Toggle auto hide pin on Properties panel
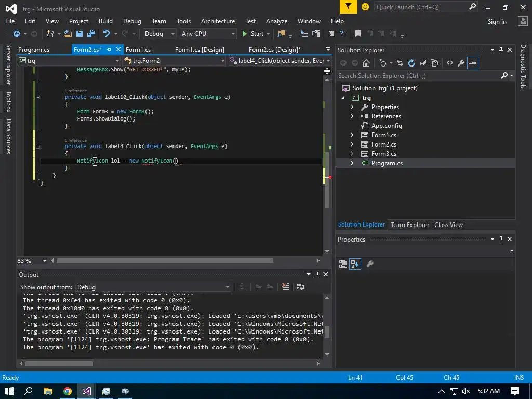Viewport: 532px width, 399px height. (x=501, y=239)
